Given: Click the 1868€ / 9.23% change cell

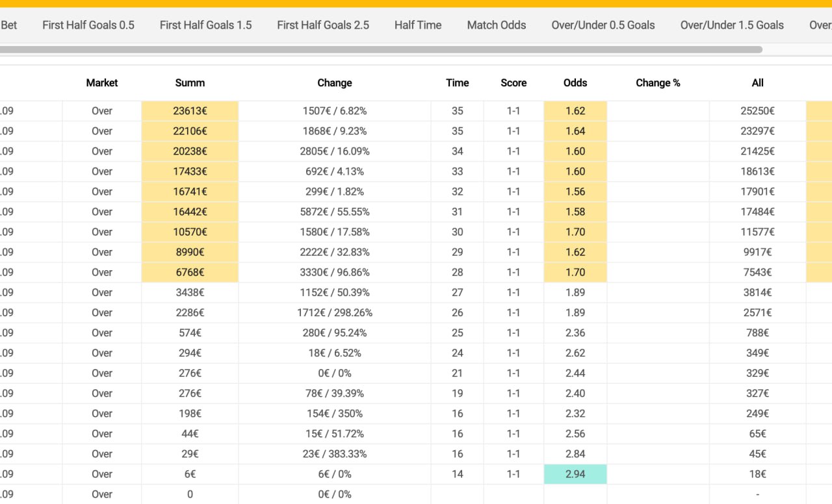Looking at the screenshot, I should click(335, 131).
